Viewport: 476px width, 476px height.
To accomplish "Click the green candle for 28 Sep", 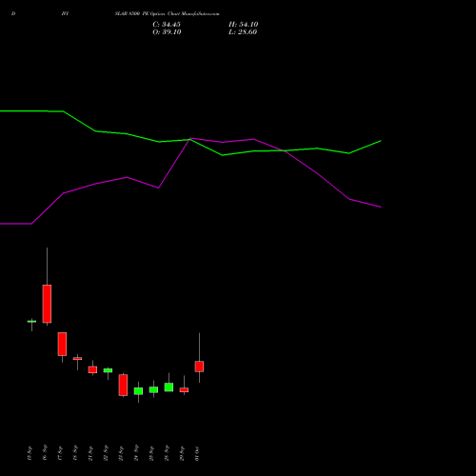I will [169, 387].
